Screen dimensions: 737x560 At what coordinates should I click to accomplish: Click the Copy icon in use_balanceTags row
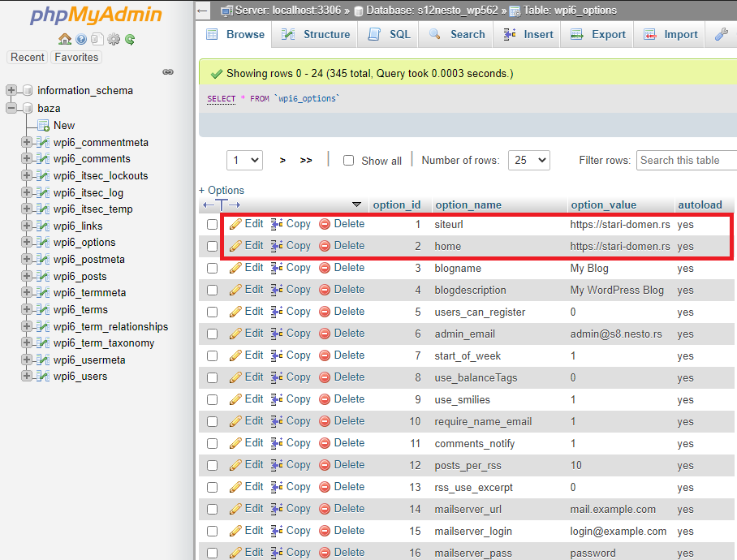(277, 377)
